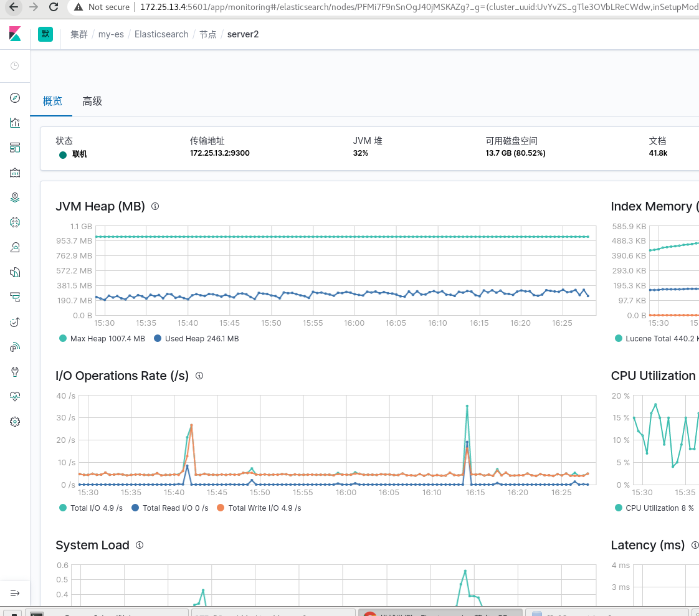Click System Load chart title

[x=92, y=545]
